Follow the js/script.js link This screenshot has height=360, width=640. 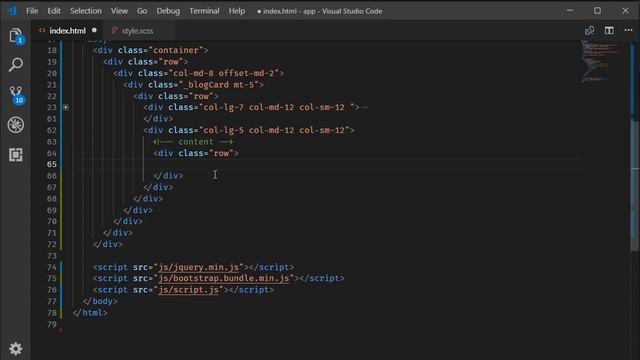coord(189,290)
